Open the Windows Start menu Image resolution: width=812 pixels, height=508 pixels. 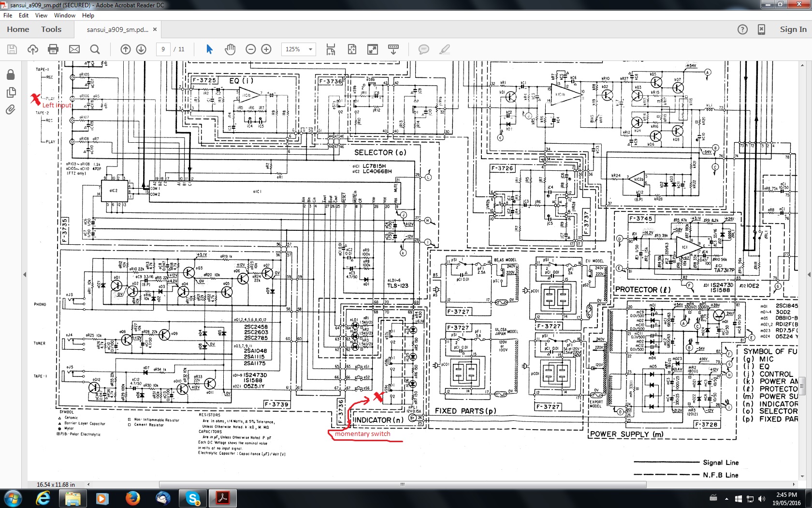pos(12,498)
